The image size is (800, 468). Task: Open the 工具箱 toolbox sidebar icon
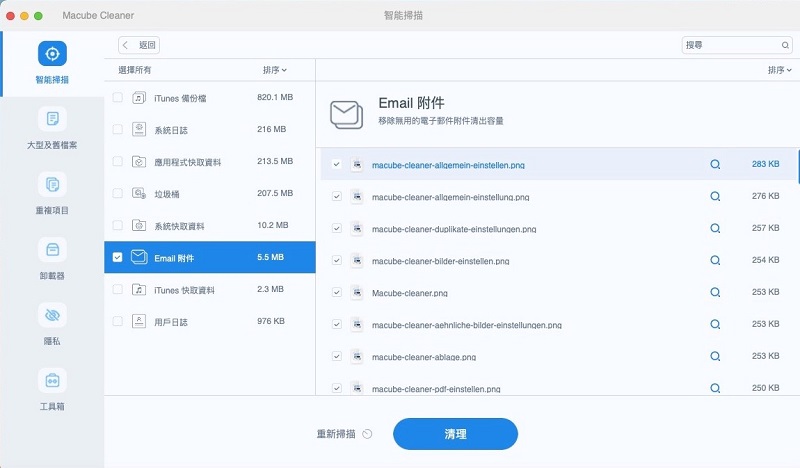click(52, 380)
